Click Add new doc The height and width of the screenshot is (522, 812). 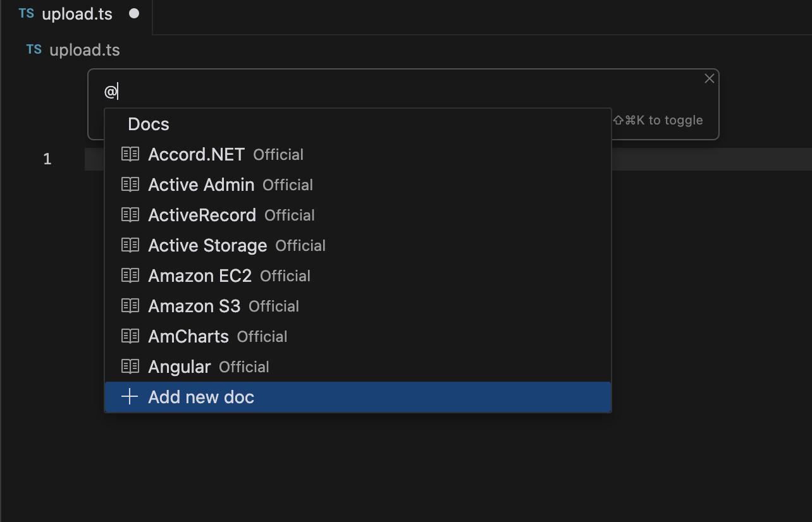coord(358,397)
